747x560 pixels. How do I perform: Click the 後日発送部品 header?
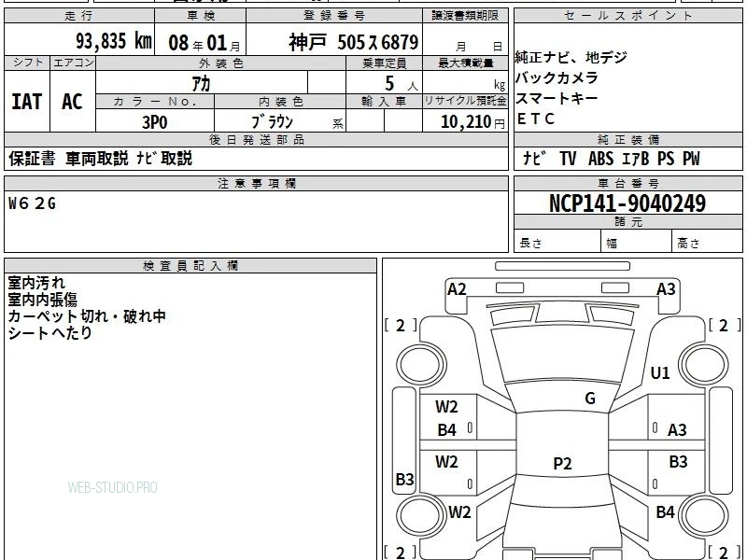256,139
